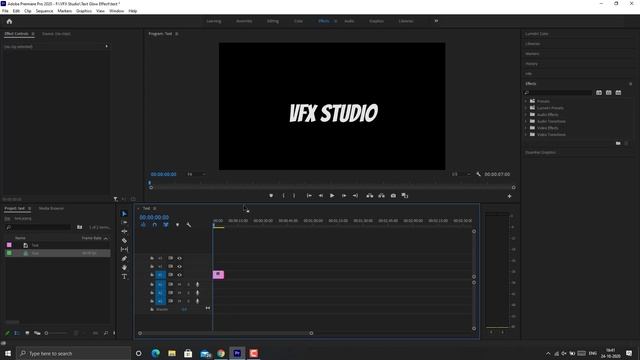Viewport: 640px width, 360px height.
Task: Hide track V3 using its eye icon
Action: (179, 258)
